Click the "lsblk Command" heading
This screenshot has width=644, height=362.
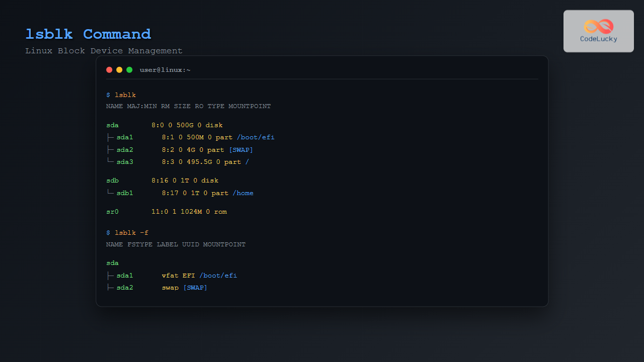88,34
